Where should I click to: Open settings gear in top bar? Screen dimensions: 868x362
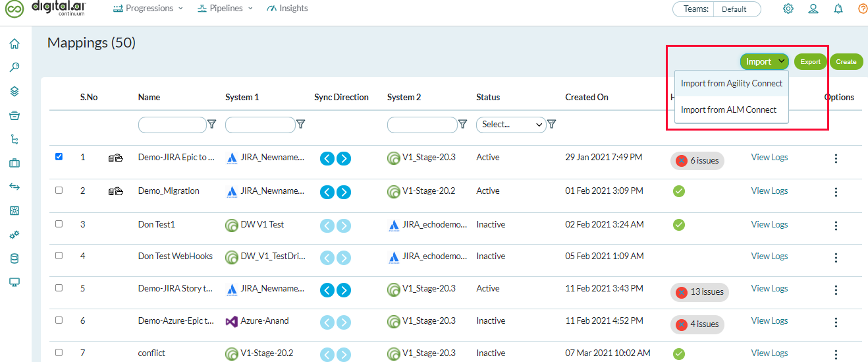coord(788,9)
